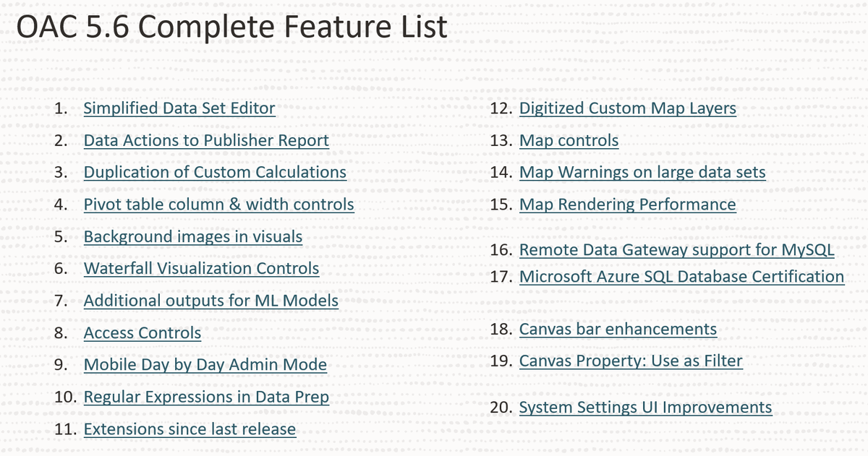Screen dimensions: 868x456
Task: Open Remote Data Gateway support for MySQL
Action: tap(677, 250)
